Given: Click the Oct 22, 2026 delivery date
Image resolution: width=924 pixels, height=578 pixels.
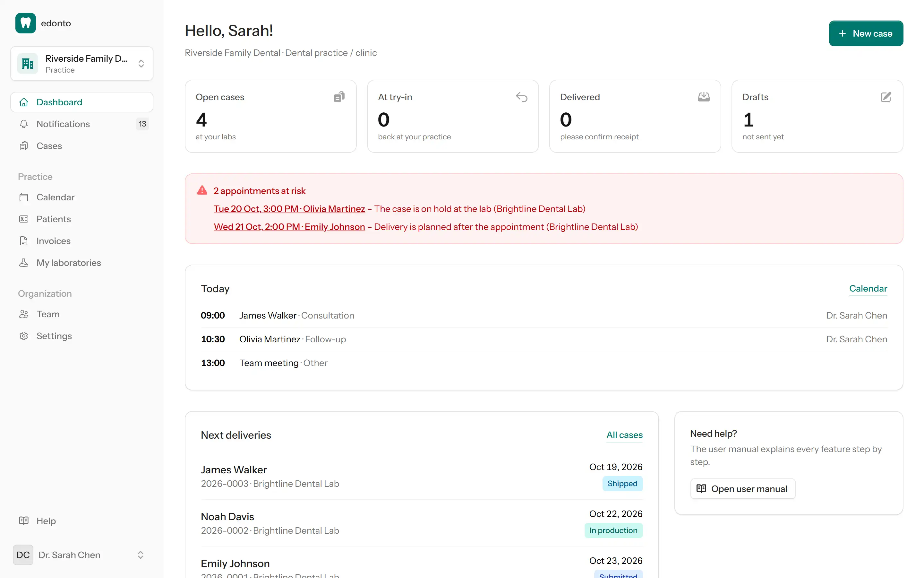Looking at the screenshot, I should click(615, 514).
